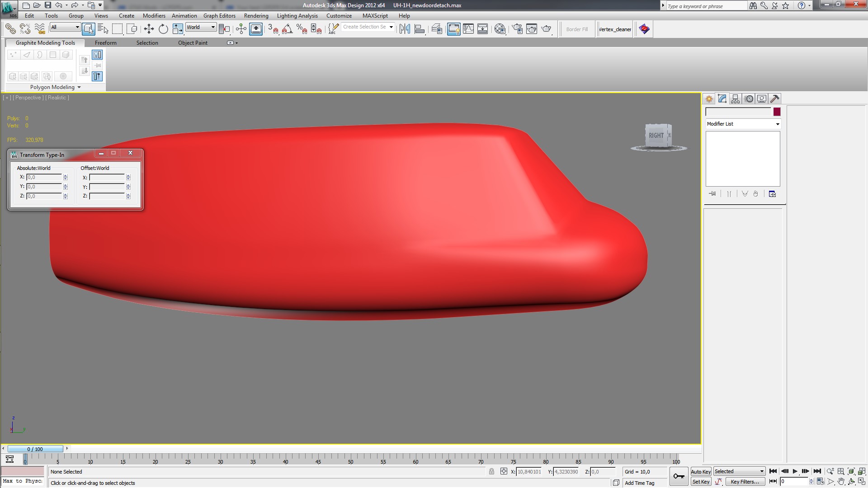Click Select by Name icon
The height and width of the screenshot is (488, 868).
103,29
